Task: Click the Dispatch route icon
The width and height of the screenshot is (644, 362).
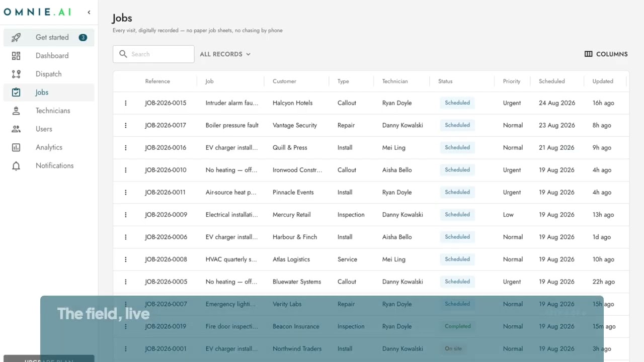Action: pos(16,74)
